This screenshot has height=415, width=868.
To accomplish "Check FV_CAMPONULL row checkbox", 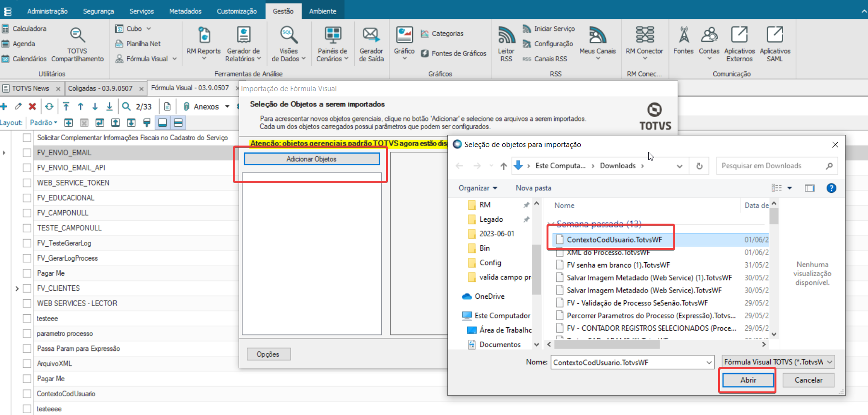I will [x=27, y=213].
